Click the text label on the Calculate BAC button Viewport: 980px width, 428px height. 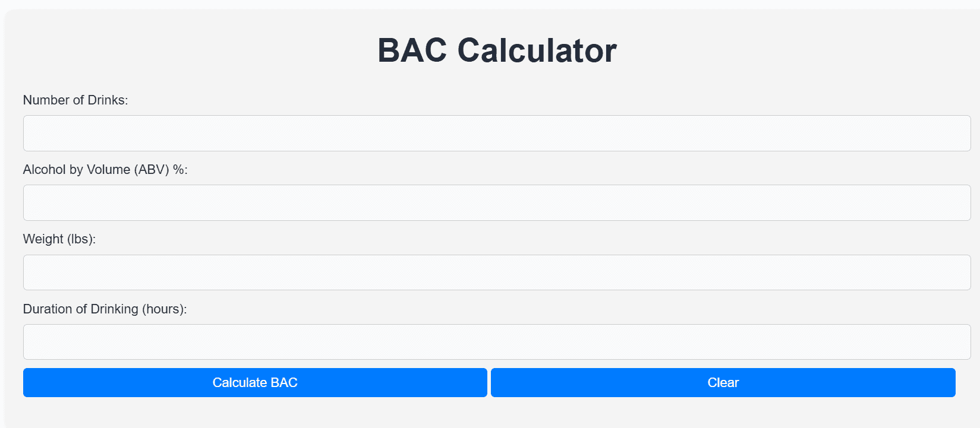[255, 382]
